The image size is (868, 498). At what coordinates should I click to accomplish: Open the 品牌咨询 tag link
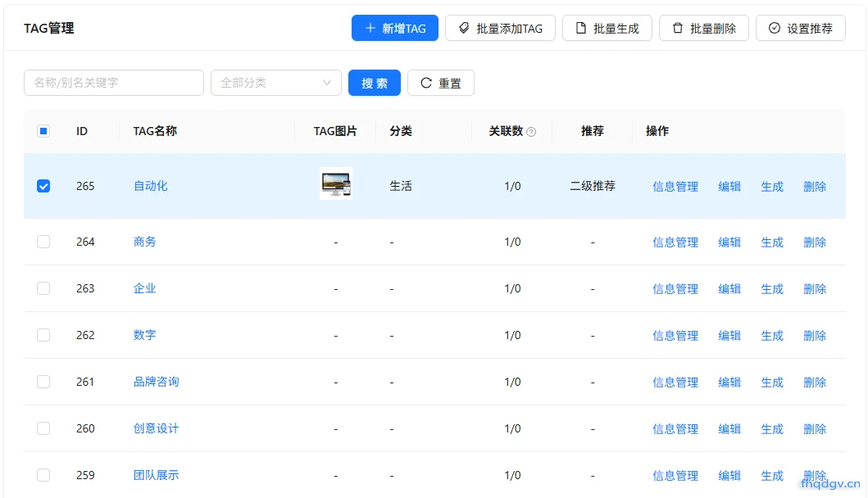pyautogui.click(x=156, y=382)
